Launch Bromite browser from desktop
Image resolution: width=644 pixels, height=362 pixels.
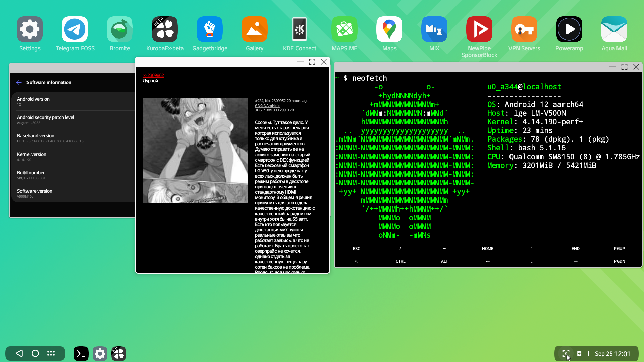coord(120,29)
